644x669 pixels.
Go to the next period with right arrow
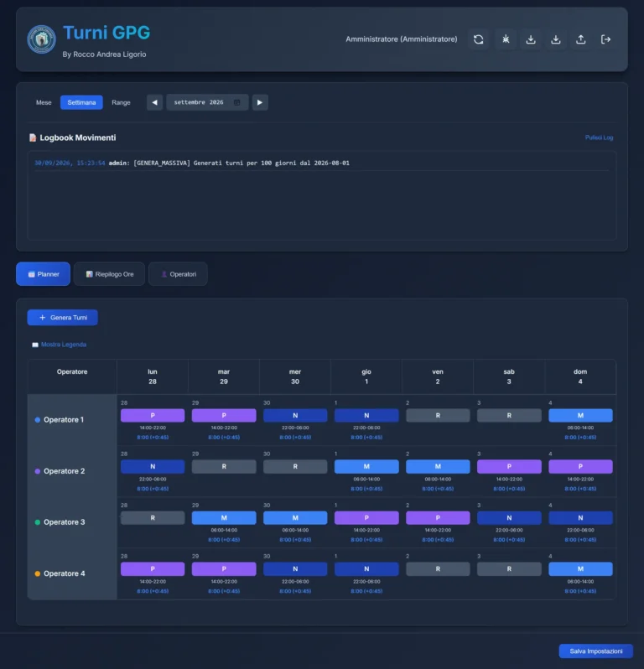(x=260, y=102)
